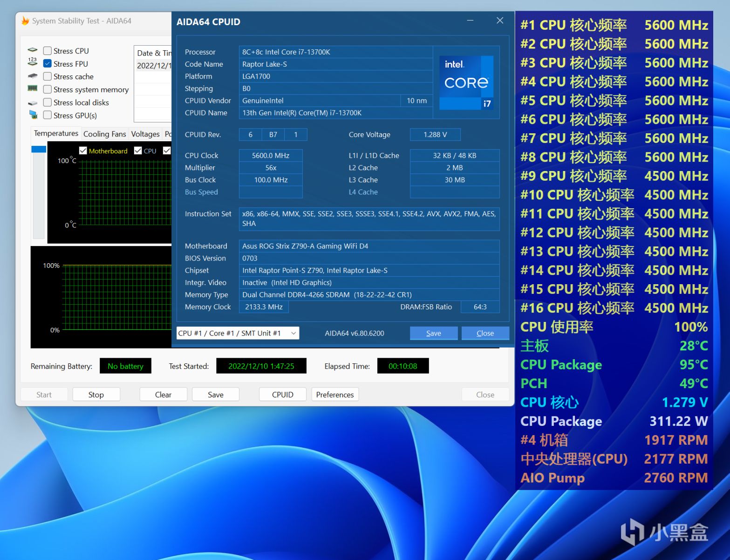Click the Multiplier 56x value
The height and width of the screenshot is (560, 730).
271,168
